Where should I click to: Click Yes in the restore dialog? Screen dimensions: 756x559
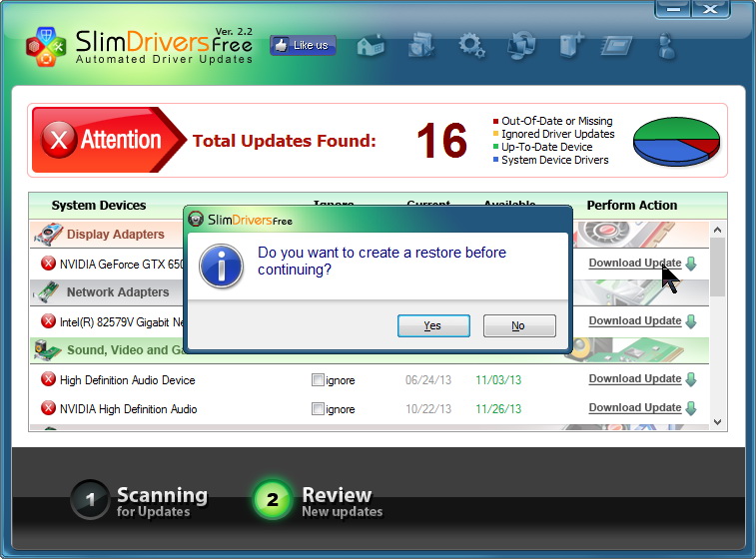click(x=433, y=325)
